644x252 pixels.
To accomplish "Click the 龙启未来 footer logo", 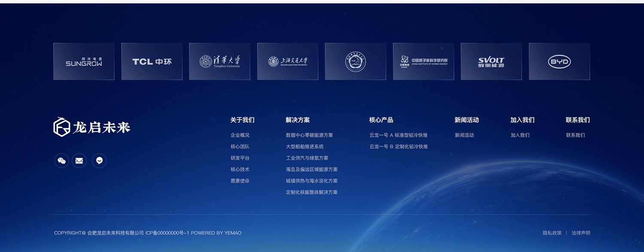I will [x=92, y=127].
